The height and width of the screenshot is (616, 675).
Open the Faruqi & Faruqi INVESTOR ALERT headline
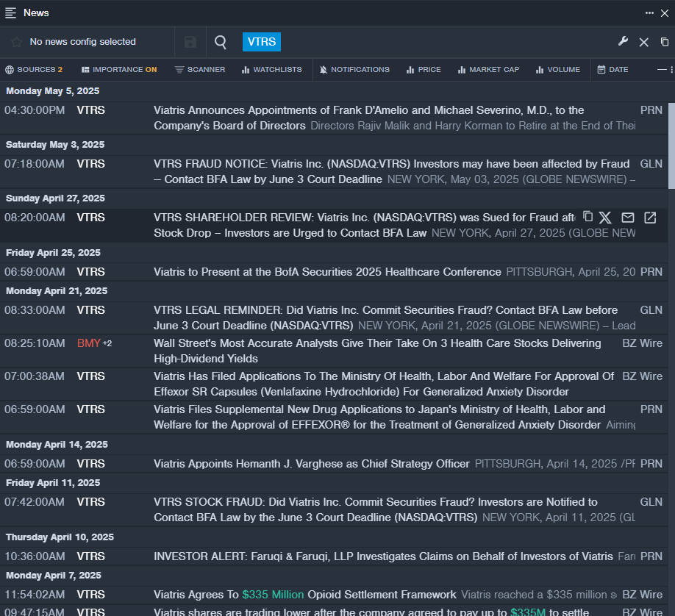pos(383,556)
